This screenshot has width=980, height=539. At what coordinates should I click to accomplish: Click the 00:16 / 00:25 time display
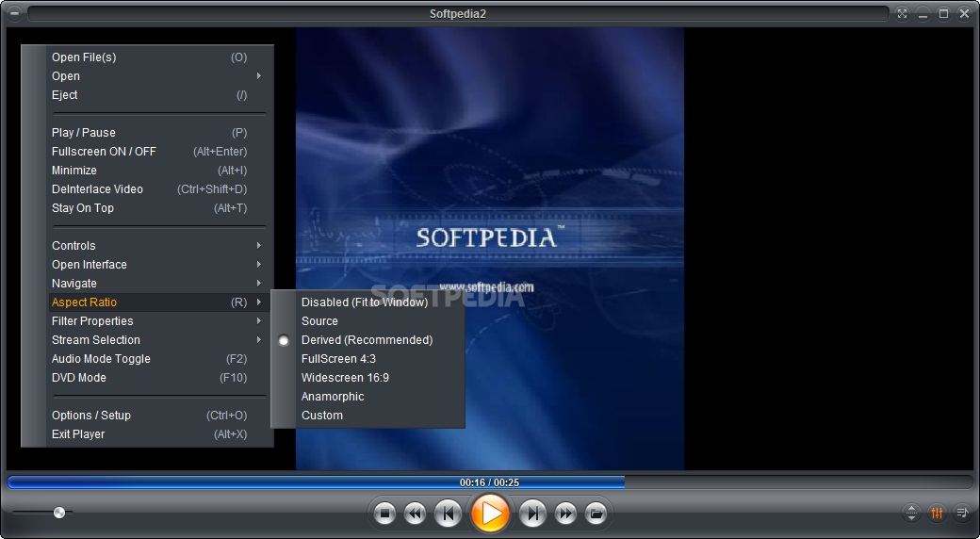click(x=489, y=482)
